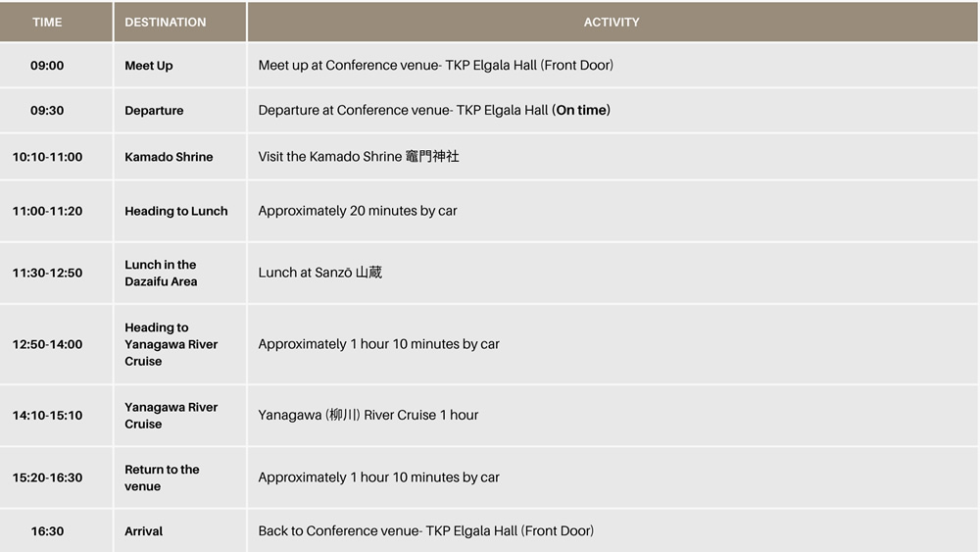The image size is (980, 552).
Task: Select the 09:00 time cell
Action: click(47, 66)
